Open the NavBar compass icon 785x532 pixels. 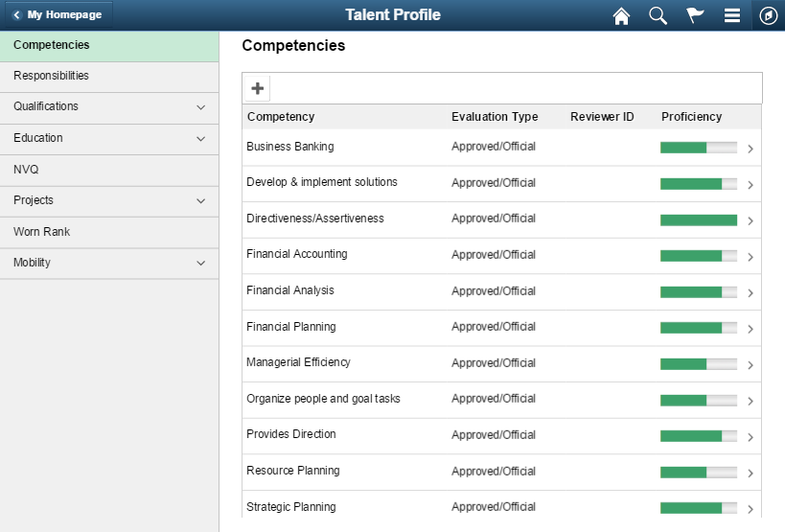tap(768, 15)
